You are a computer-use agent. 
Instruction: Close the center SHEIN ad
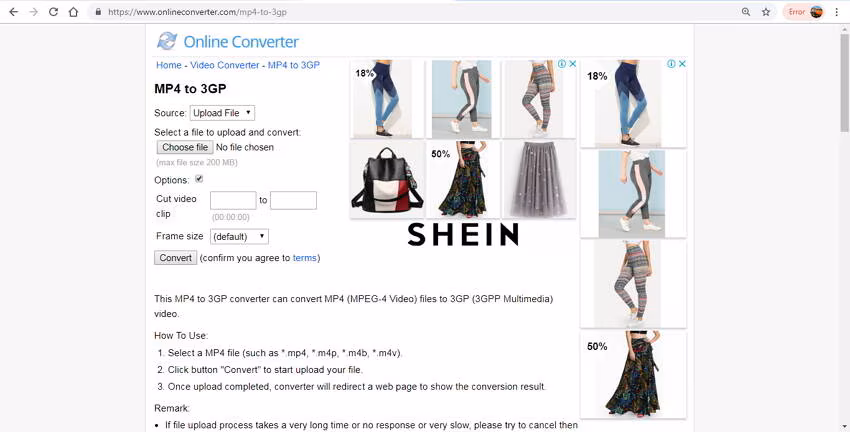[x=572, y=64]
